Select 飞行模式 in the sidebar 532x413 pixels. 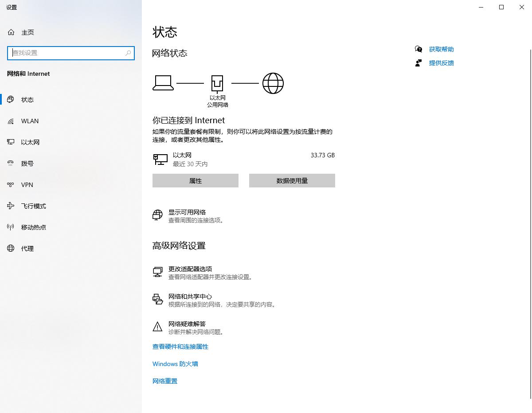click(71, 206)
